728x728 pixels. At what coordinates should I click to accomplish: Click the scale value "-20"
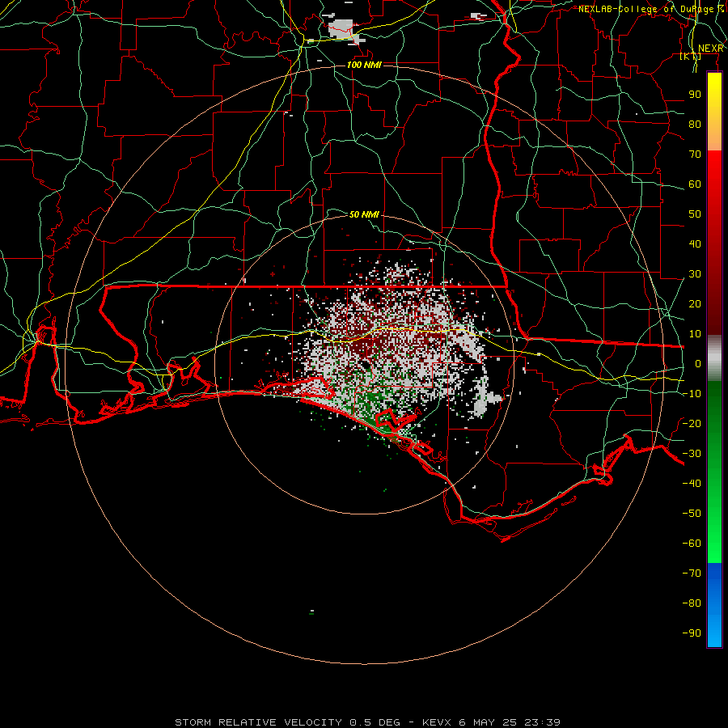(x=692, y=424)
